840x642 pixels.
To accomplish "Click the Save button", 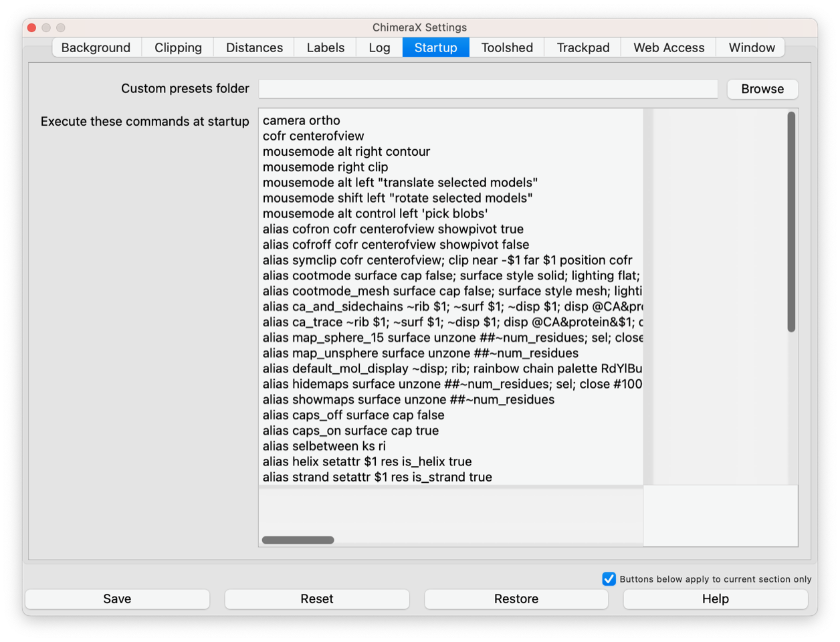I will [117, 599].
